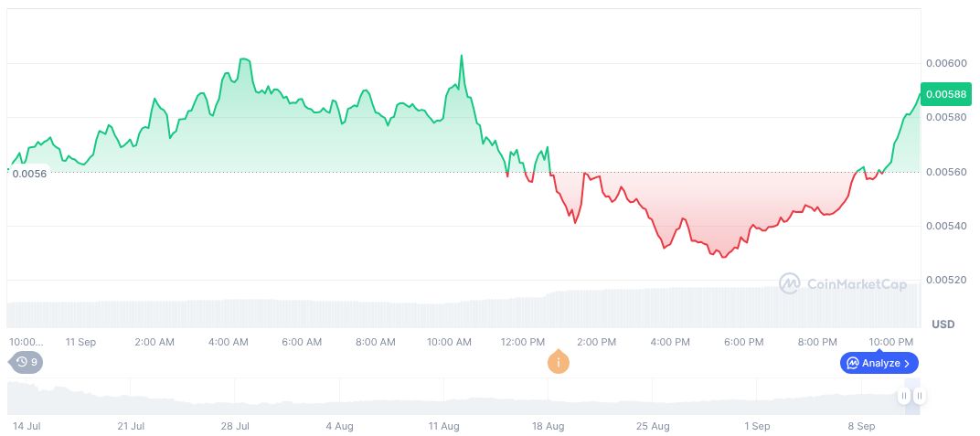This screenshot has width=980, height=436.
Task: Open the history counter badge showing 9
Action: pos(27,362)
